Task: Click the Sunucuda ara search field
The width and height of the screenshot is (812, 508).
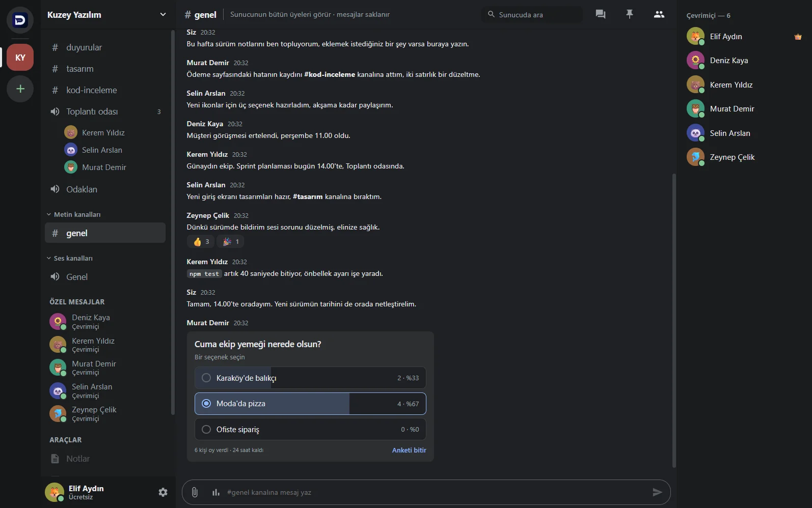Action: pyautogui.click(x=532, y=14)
